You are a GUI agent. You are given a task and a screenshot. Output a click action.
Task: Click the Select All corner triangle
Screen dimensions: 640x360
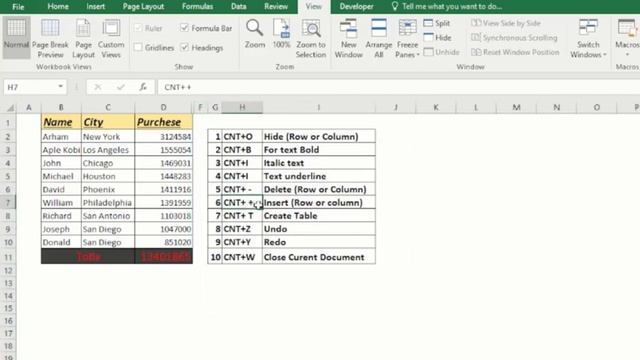click(x=10, y=107)
